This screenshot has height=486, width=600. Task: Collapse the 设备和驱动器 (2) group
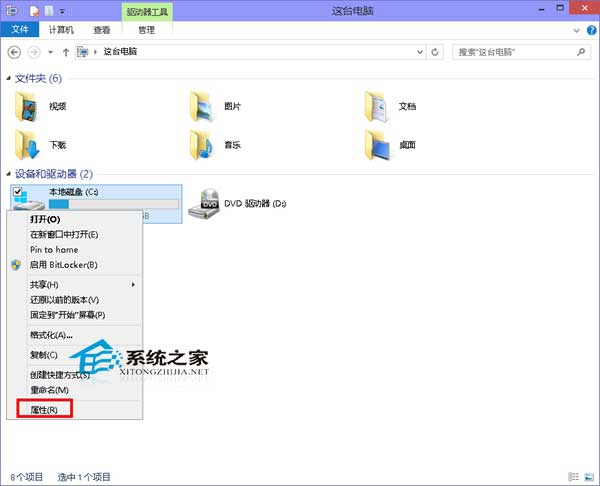click(x=8, y=174)
